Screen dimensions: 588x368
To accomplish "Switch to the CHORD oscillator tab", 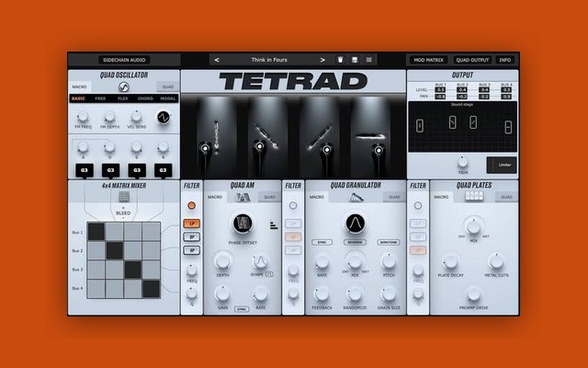I will tap(145, 98).
